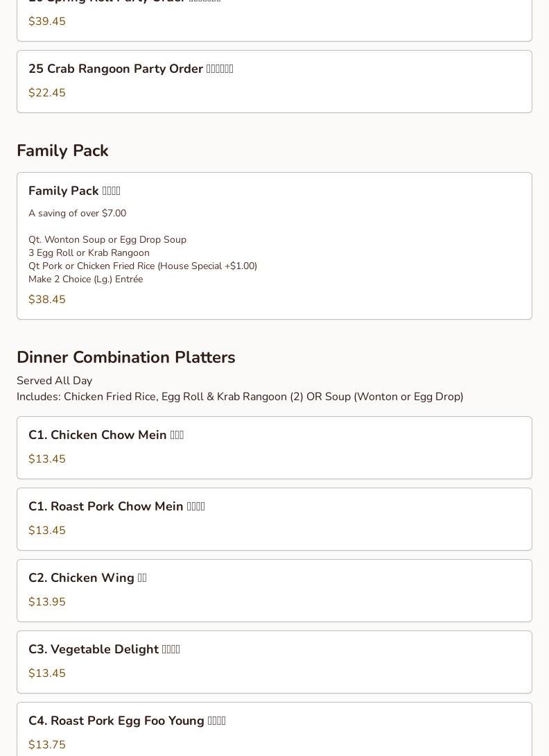549x756 pixels.
Task: Click the 'Includes: Chicken Fried Rice' description line
Action: (x=240, y=397)
